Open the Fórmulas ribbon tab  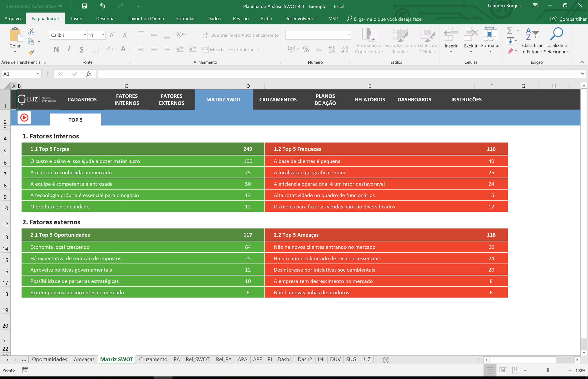pos(185,19)
